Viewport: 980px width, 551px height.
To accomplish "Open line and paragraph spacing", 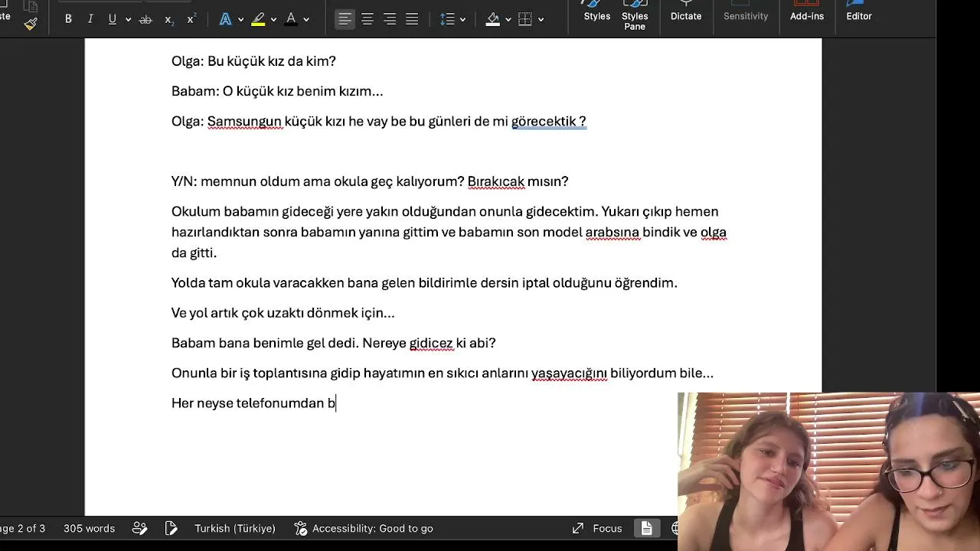I will pos(448,19).
